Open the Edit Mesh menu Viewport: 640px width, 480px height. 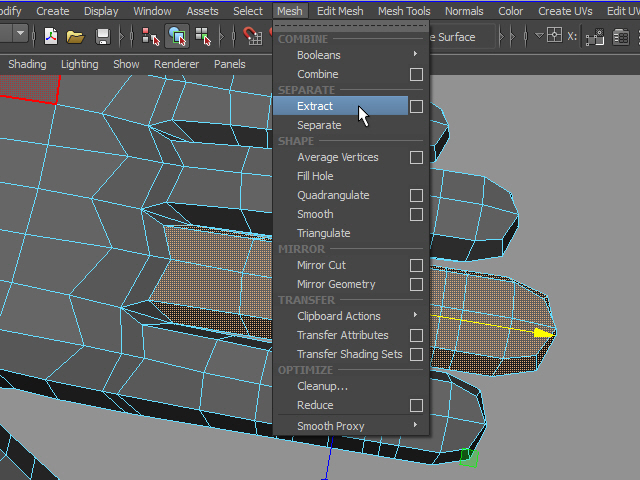[x=340, y=11]
